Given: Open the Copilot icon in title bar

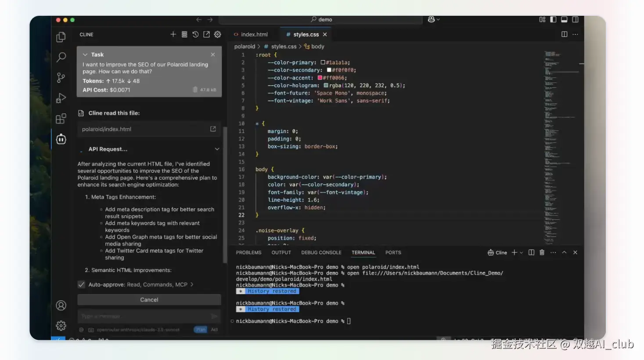Looking at the screenshot, I should [x=431, y=19].
